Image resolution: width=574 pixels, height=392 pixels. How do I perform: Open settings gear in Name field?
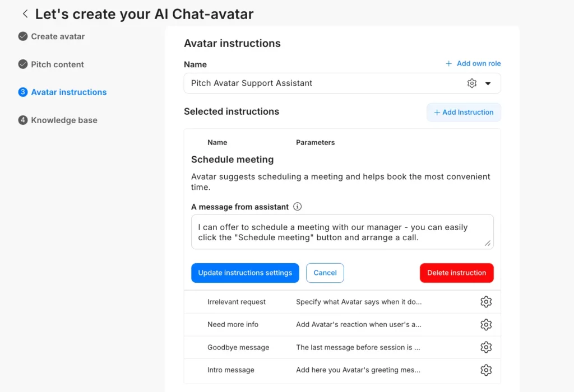point(471,83)
